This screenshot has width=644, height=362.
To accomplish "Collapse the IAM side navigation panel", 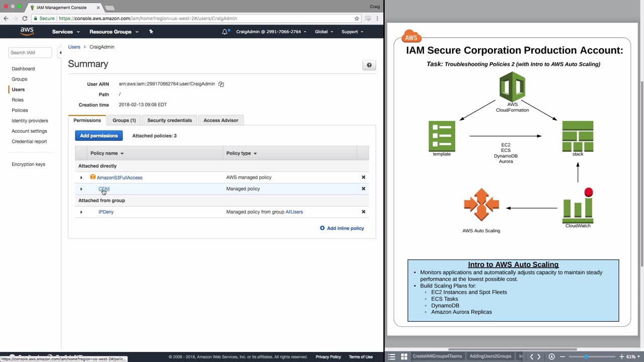I will coord(60,53).
